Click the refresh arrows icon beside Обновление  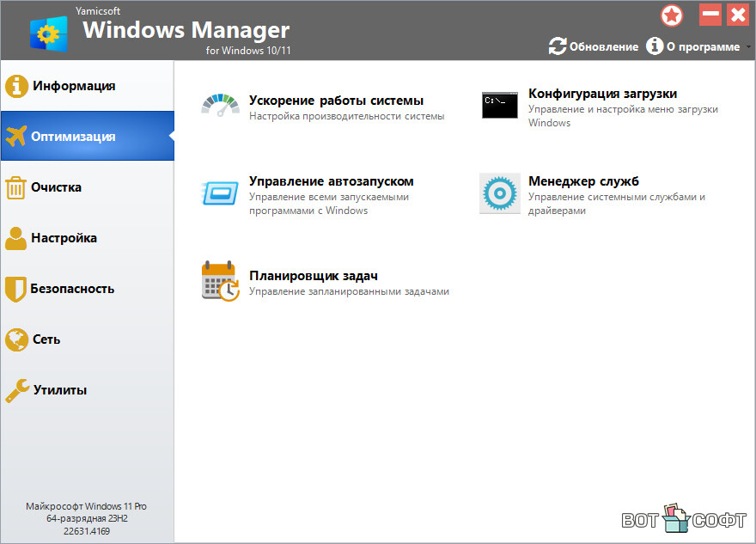coord(558,46)
